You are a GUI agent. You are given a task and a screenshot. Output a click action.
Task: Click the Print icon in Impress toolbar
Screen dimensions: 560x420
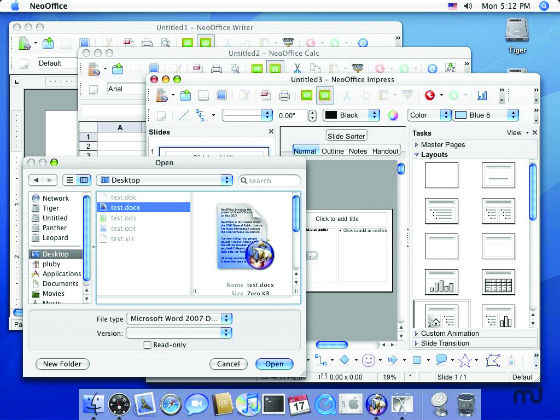(284, 96)
